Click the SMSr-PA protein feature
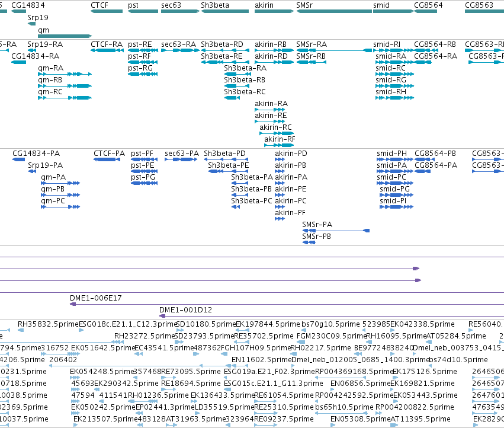The width and height of the screenshot is (504, 428). (336, 231)
